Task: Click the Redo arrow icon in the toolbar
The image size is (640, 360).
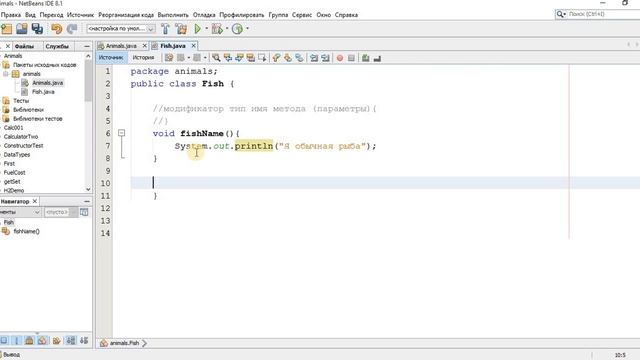Action: [72, 29]
